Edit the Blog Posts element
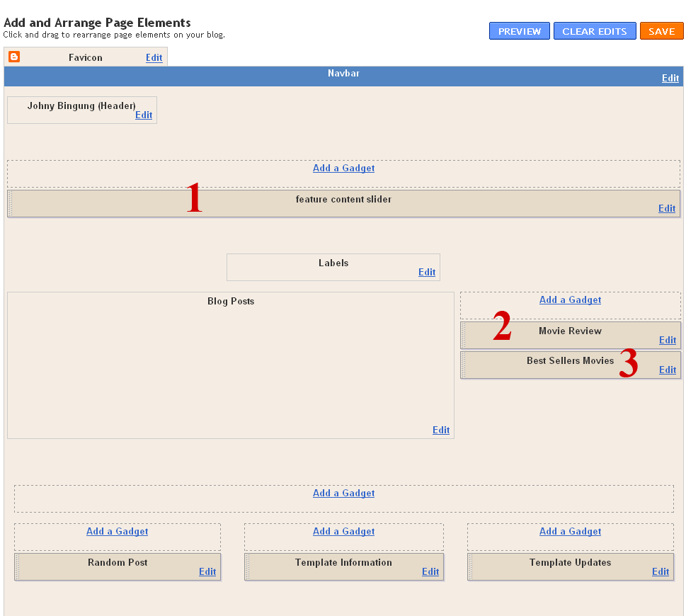The width and height of the screenshot is (686, 616). point(441,430)
